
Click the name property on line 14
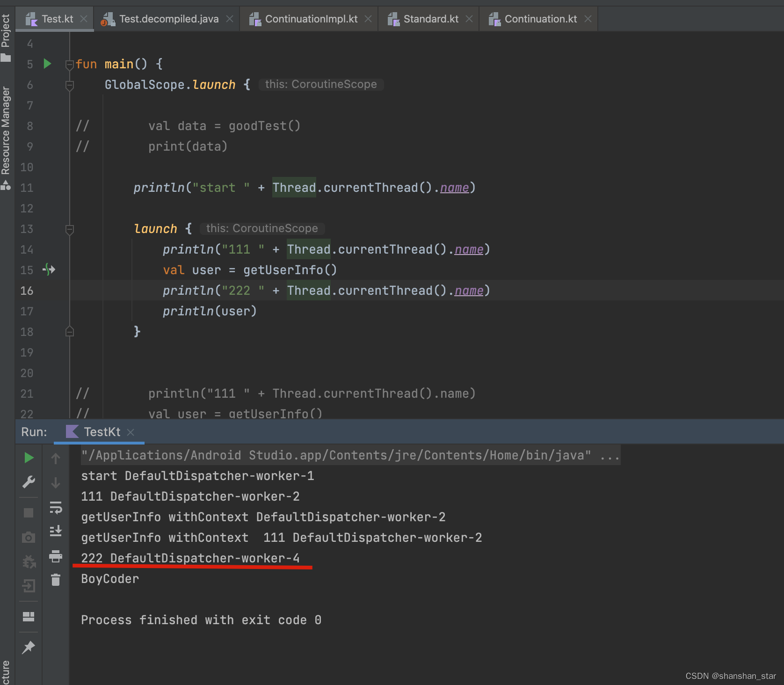pos(469,249)
